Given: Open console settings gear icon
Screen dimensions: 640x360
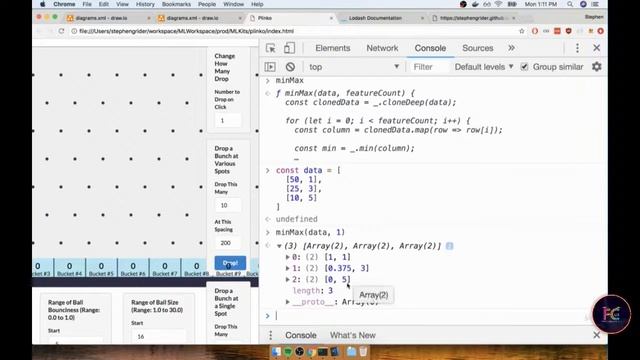Looking at the screenshot, I should pos(597,67).
